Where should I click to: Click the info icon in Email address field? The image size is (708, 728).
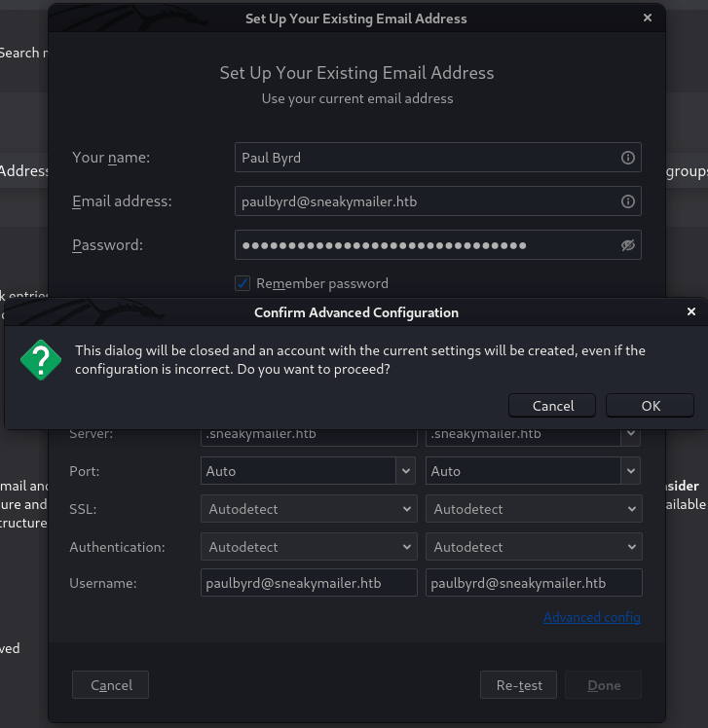628,201
